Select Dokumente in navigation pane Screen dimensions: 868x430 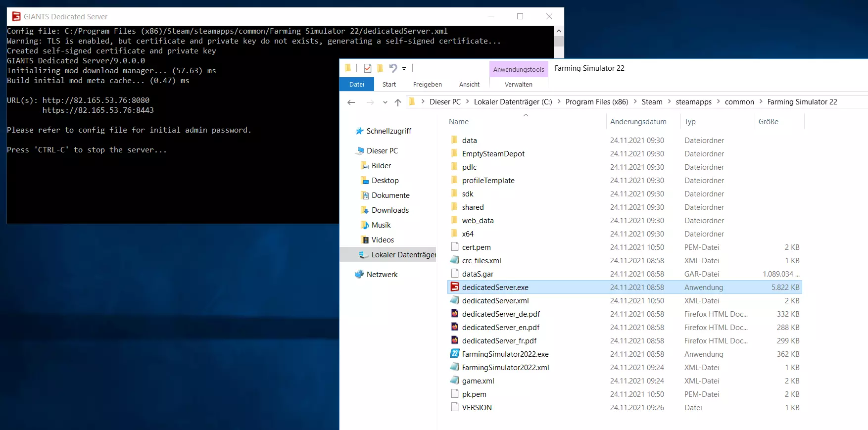pos(390,195)
